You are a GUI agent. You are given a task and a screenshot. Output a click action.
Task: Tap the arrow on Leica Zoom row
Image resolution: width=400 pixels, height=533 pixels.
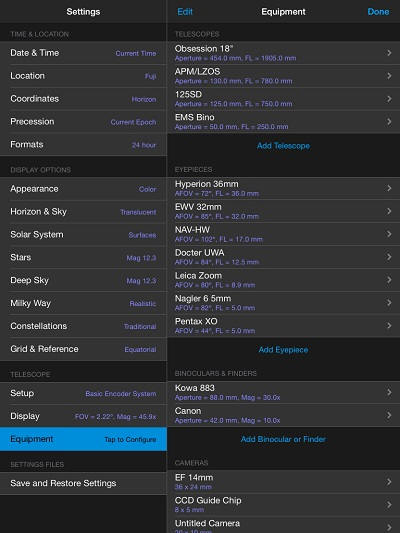coord(389,280)
